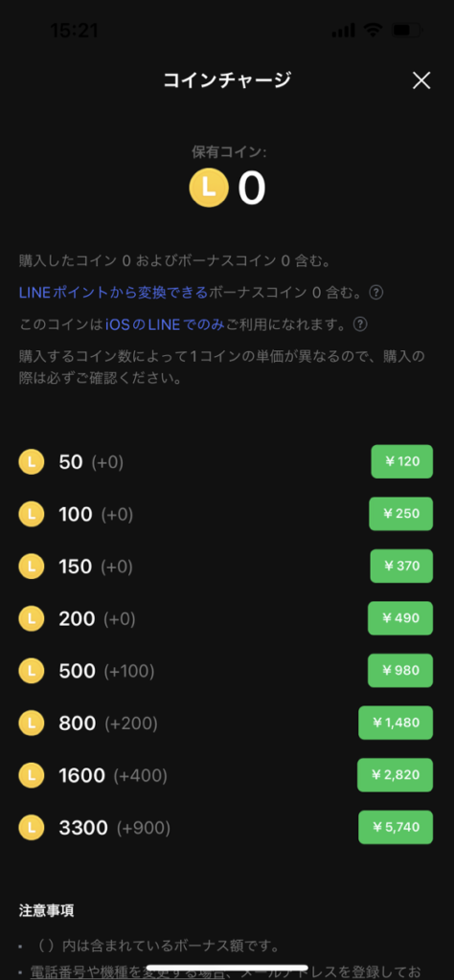This screenshot has width=454, height=980.
Task: Open help icon beside ボーナスコイン 0 含む
Action: 375,293
